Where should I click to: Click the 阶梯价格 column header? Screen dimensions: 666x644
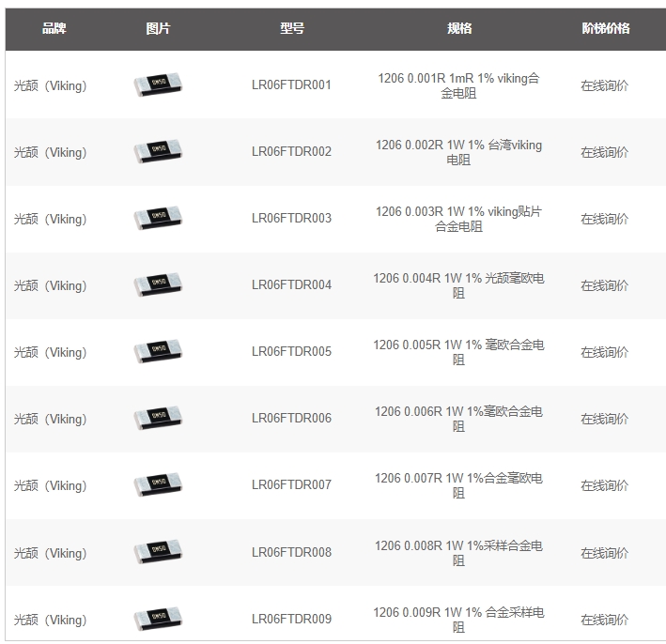click(605, 29)
